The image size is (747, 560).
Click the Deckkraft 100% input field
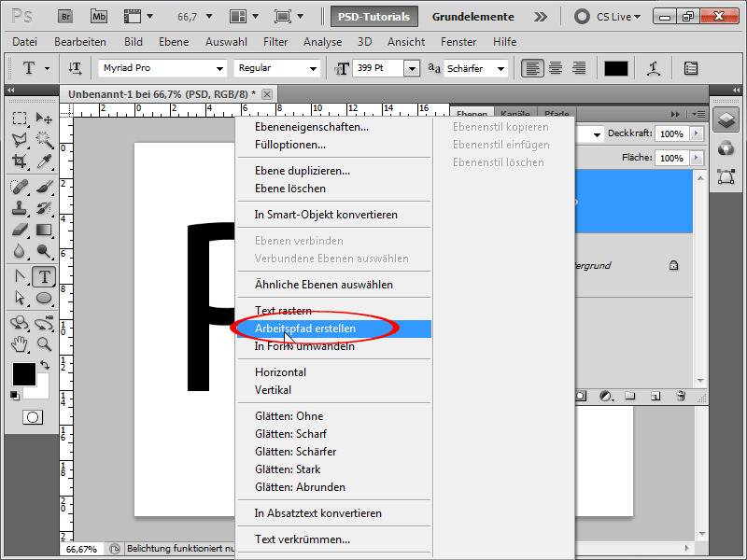pyautogui.click(x=671, y=133)
